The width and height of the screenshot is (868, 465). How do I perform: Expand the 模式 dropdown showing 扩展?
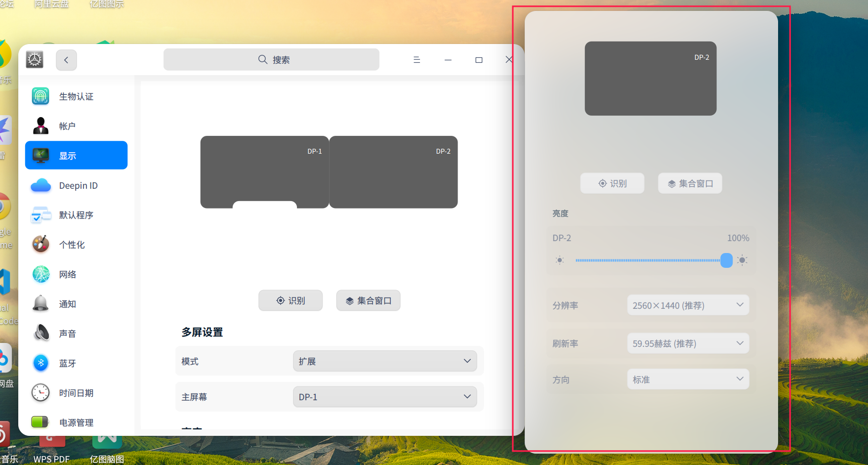(385, 361)
